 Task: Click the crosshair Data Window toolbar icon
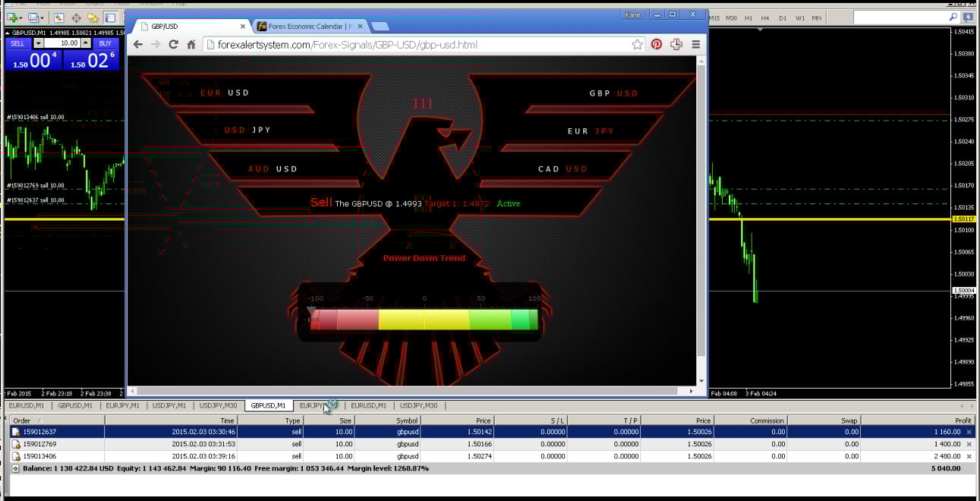tap(76, 17)
